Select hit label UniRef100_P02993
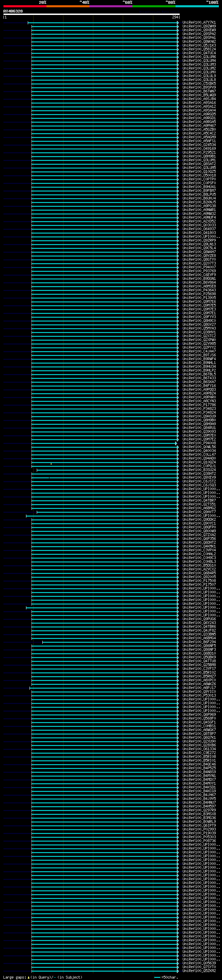 199,829
